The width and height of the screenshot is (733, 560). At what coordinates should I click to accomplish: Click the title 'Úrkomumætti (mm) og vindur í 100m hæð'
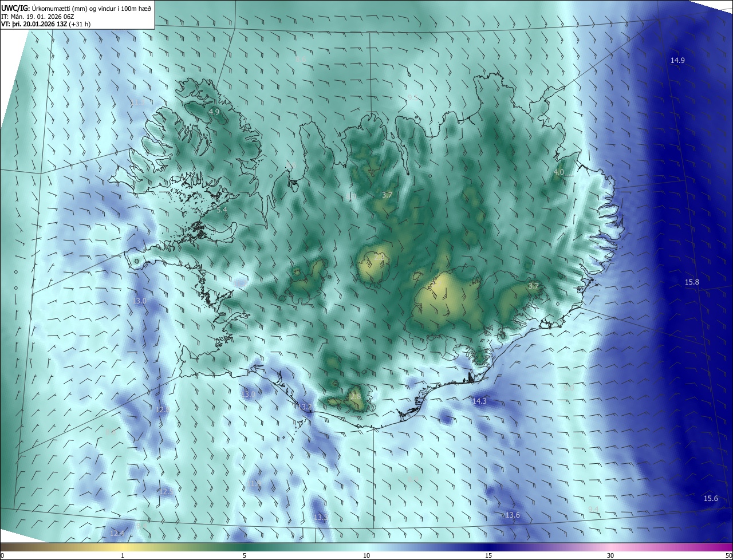pyautogui.click(x=92, y=9)
